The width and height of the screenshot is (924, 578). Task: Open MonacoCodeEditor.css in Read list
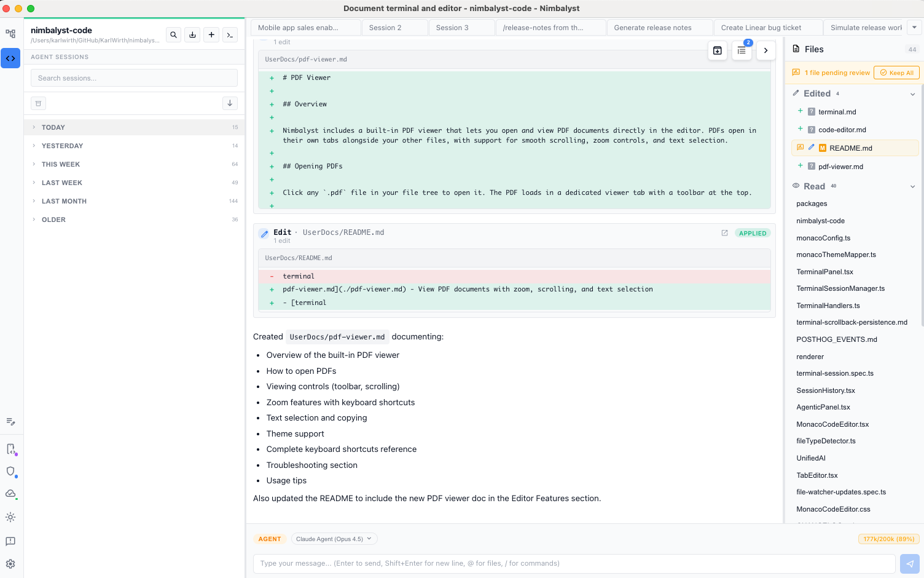[833, 509]
